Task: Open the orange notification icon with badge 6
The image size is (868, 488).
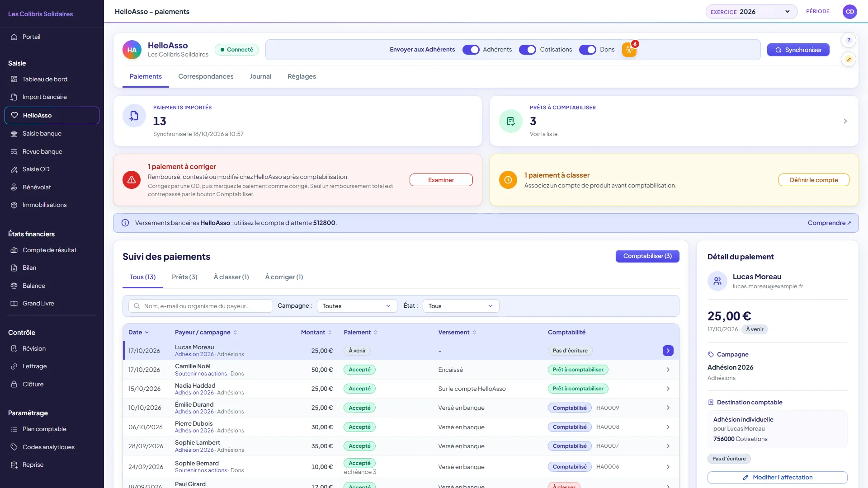Action: [629, 50]
